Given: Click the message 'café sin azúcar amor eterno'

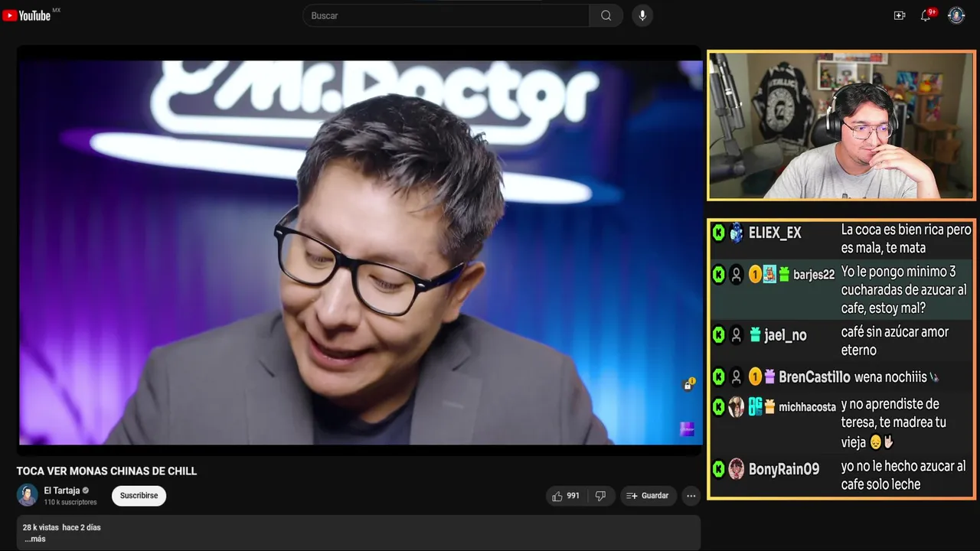Looking at the screenshot, I should pos(895,341).
